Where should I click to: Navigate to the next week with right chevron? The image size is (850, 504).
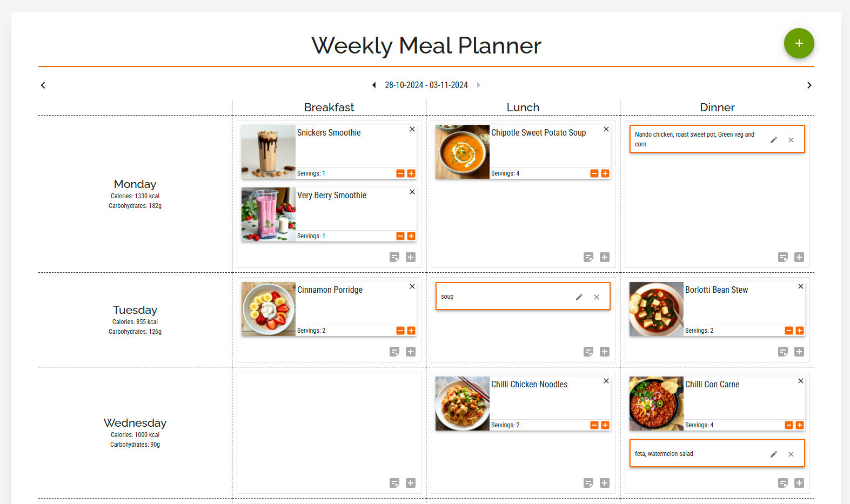pos(809,85)
